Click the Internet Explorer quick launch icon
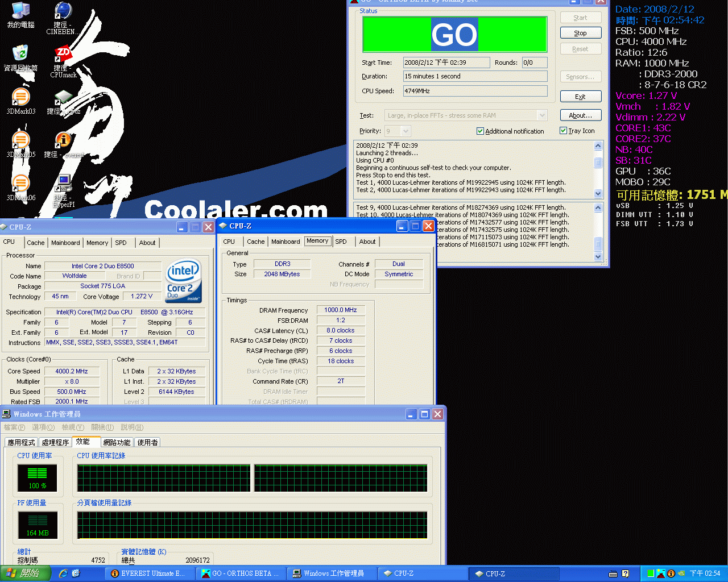 pos(63,573)
